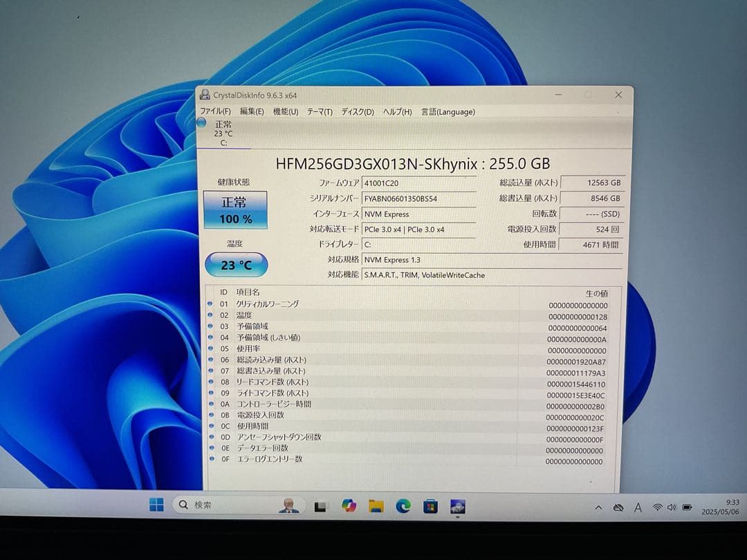
Task: Open Microsoft Store from the taskbar
Action: (430, 506)
